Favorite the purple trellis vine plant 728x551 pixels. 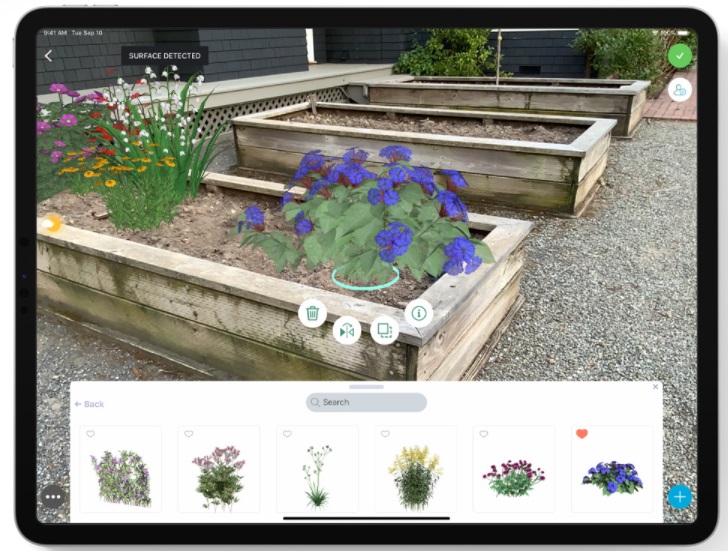click(x=91, y=434)
